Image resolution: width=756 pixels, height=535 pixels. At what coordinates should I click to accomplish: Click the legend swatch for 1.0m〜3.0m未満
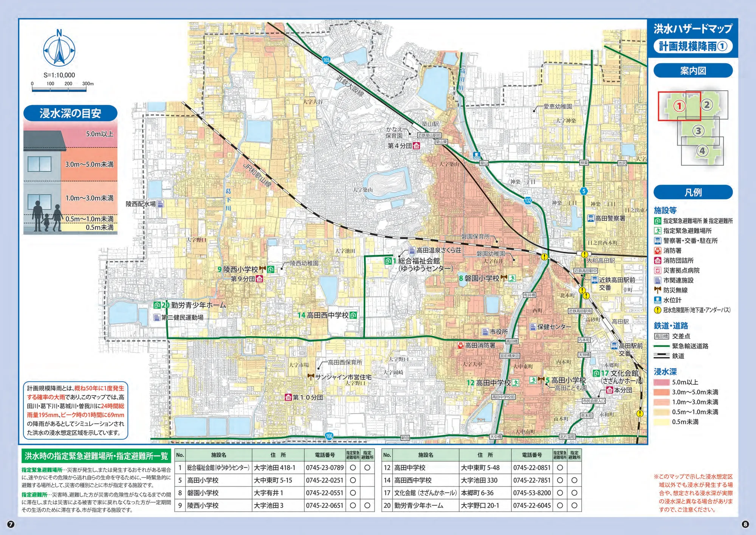[661, 402]
